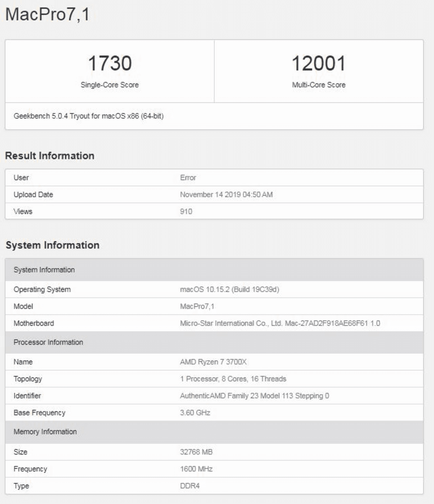Click the Type row label

point(21,486)
